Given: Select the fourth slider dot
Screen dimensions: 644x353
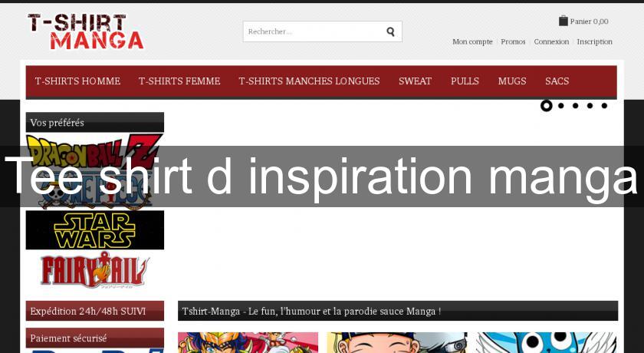Looking at the screenshot, I should coord(590,106).
